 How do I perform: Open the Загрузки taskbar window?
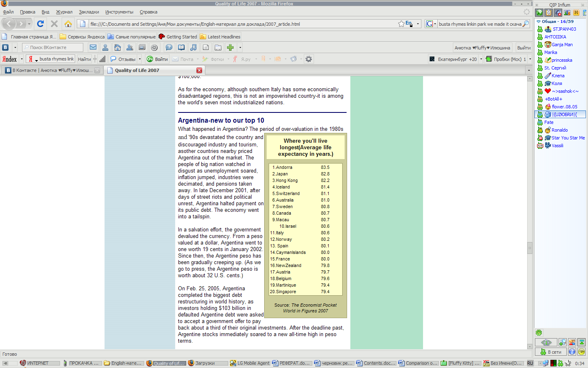click(x=208, y=363)
